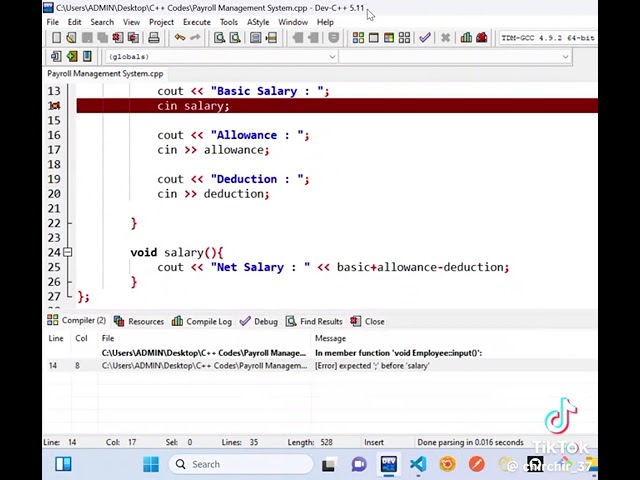The width and height of the screenshot is (640, 480).
Task: Open the View menu
Action: point(131,22)
